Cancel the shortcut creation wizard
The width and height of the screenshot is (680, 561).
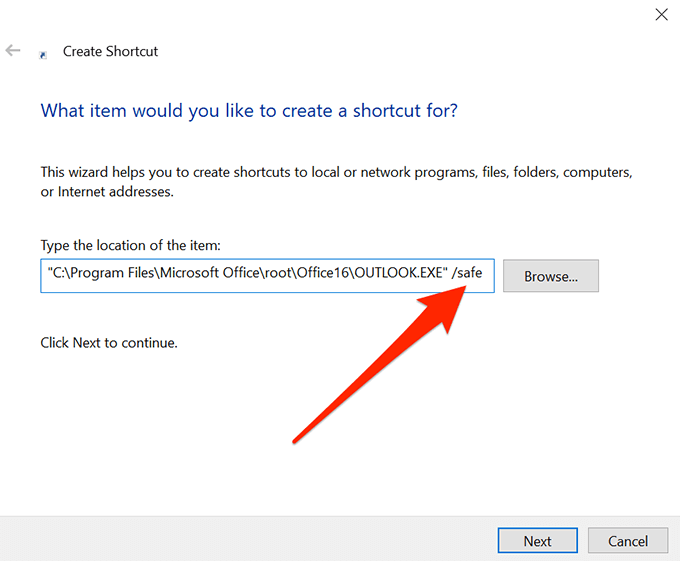[628, 541]
